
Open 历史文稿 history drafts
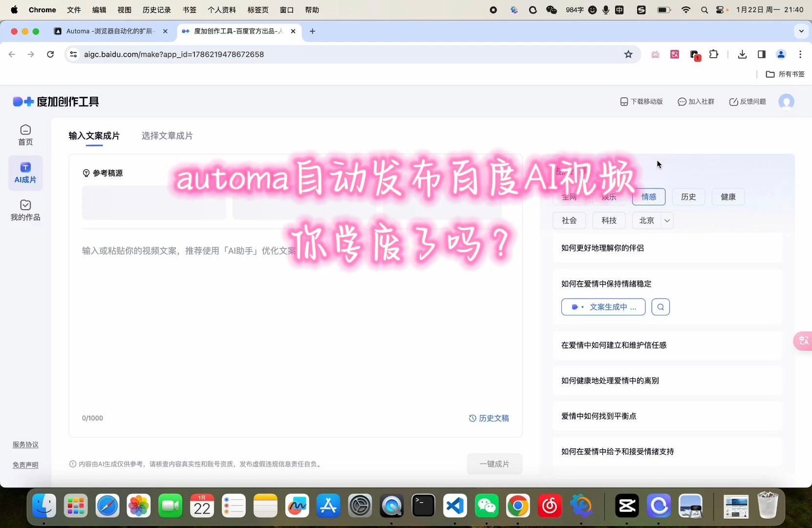489,418
